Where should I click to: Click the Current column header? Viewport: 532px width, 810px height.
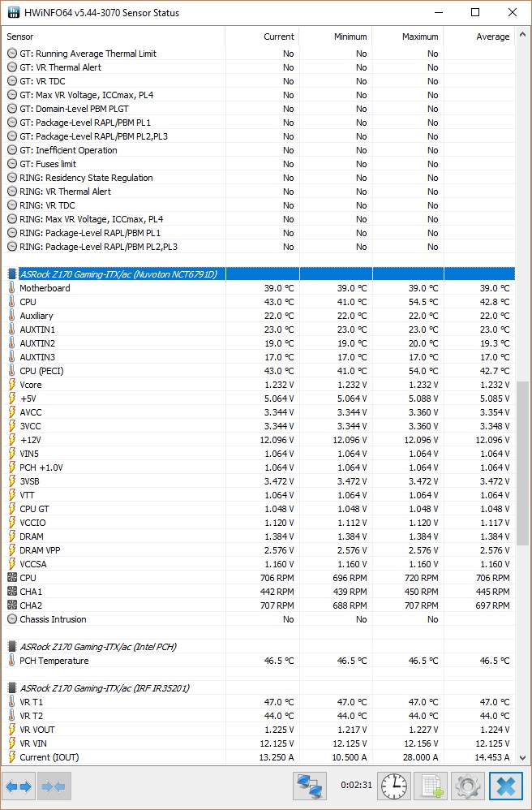coord(262,37)
